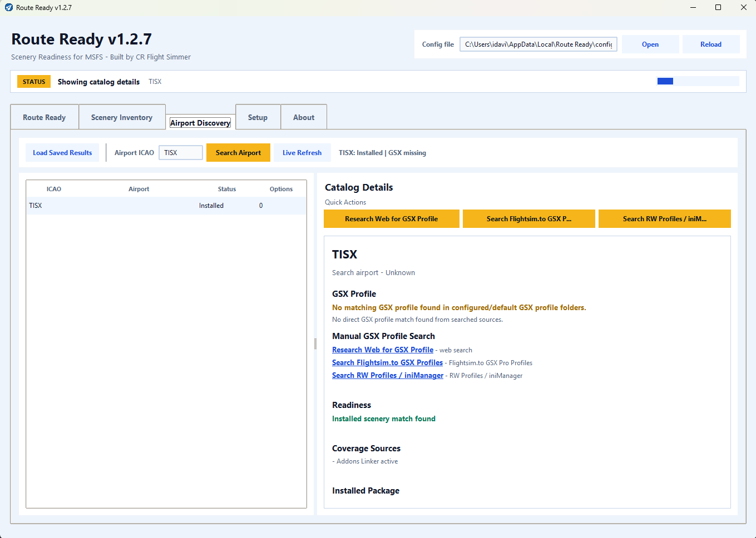Viewport: 756px width, 538px height.
Task: Click the Config file path field
Action: [x=538, y=44]
